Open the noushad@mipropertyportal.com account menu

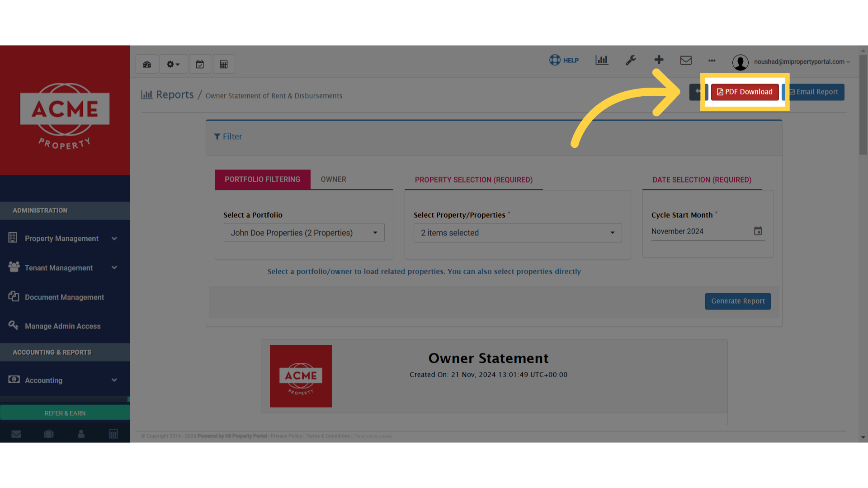point(802,62)
